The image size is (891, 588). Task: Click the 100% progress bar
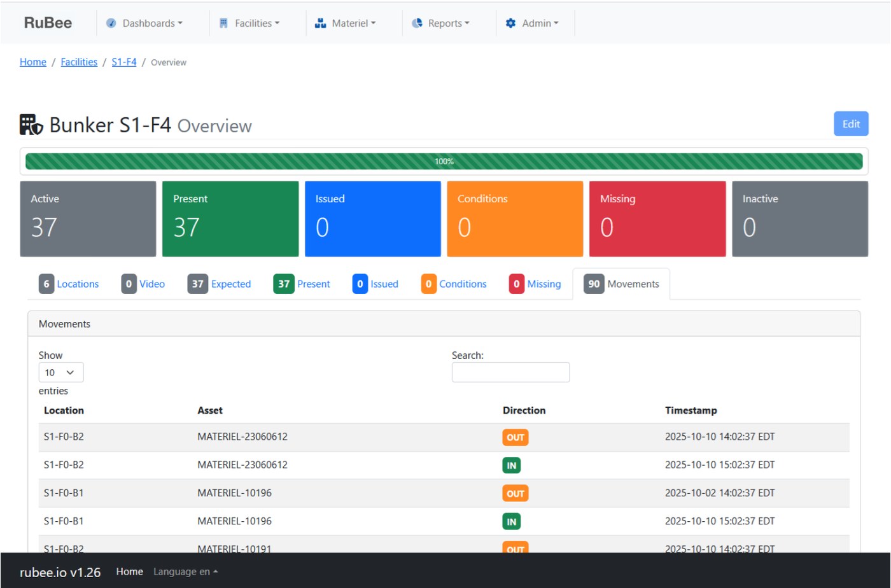444,162
